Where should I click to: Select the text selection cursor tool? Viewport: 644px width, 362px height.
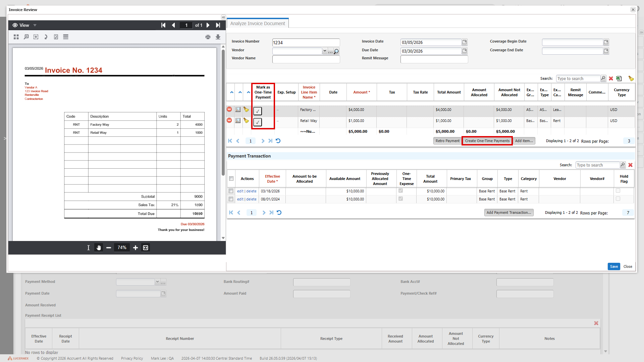click(89, 248)
